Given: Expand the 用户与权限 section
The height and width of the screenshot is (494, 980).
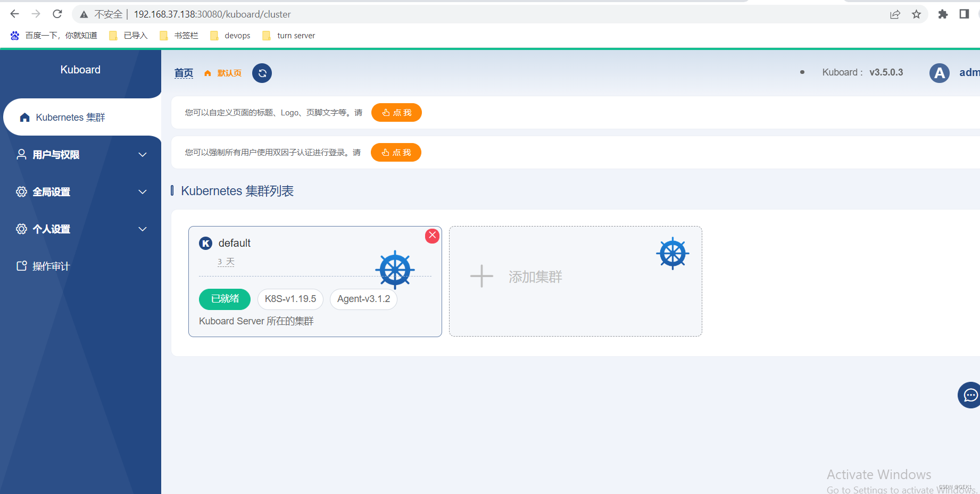Looking at the screenshot, I should (56, 154).
